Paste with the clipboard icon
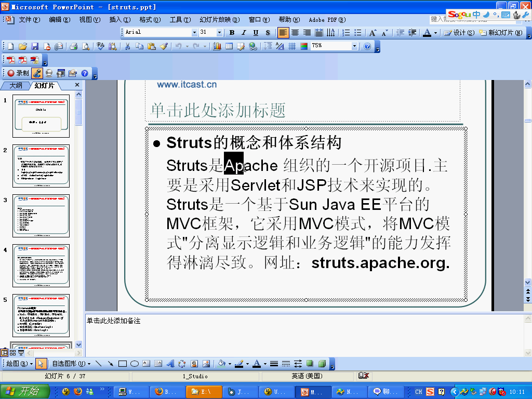Viewport: 532px width, 399px height. tap(152, 46)
